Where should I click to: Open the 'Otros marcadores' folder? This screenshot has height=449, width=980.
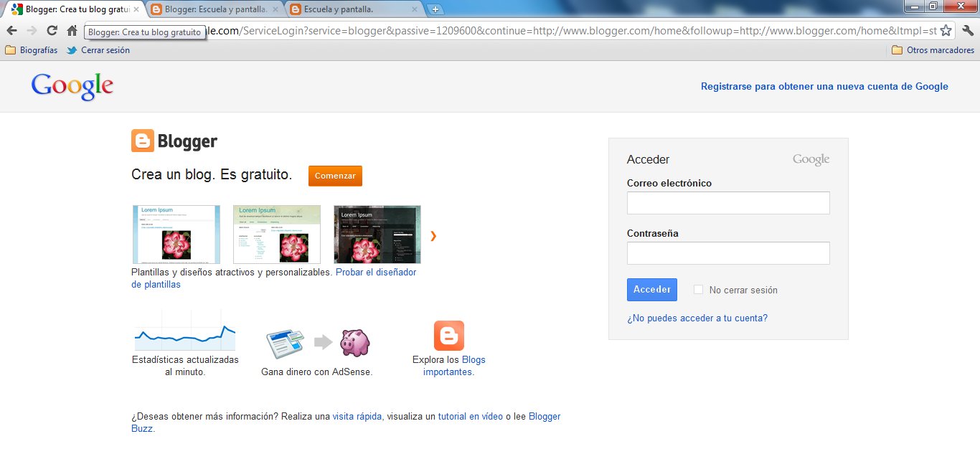click(933, 50)
